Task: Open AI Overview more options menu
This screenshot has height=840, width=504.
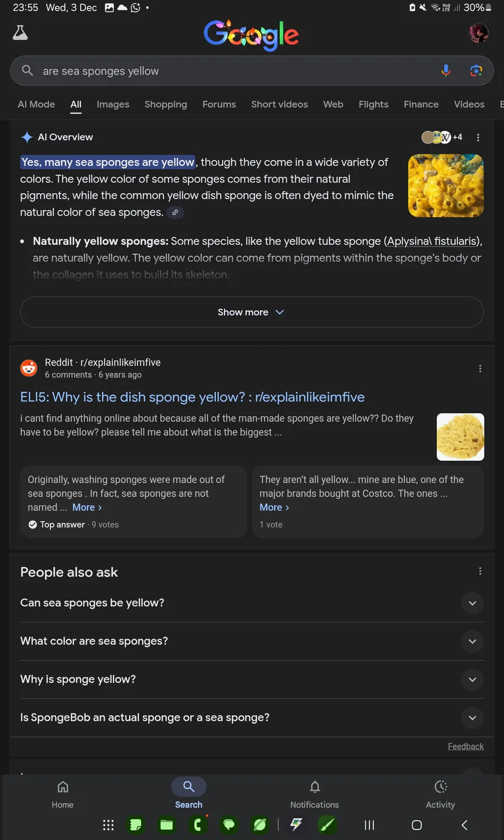Action: click(478, 138)
